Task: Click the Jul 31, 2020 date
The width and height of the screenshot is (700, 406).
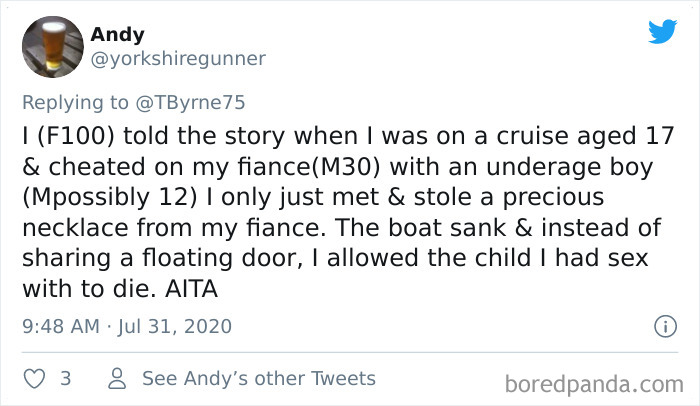Action: click(176, 326)
